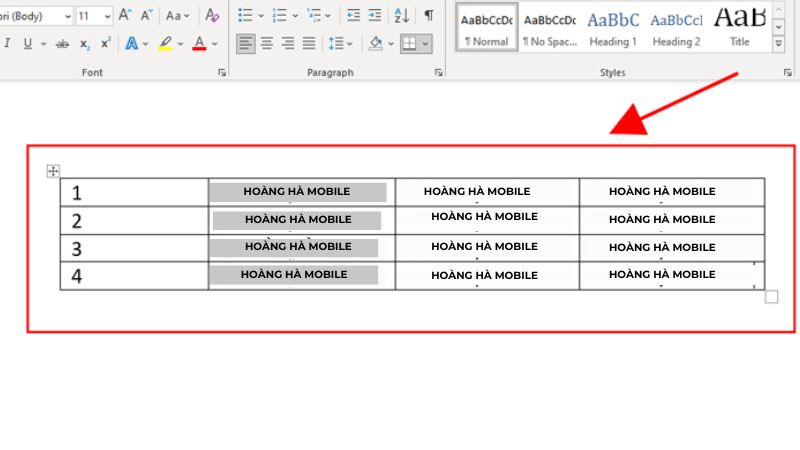
Task: Click the Clear All Formatting icon
Action: point(211,16)
